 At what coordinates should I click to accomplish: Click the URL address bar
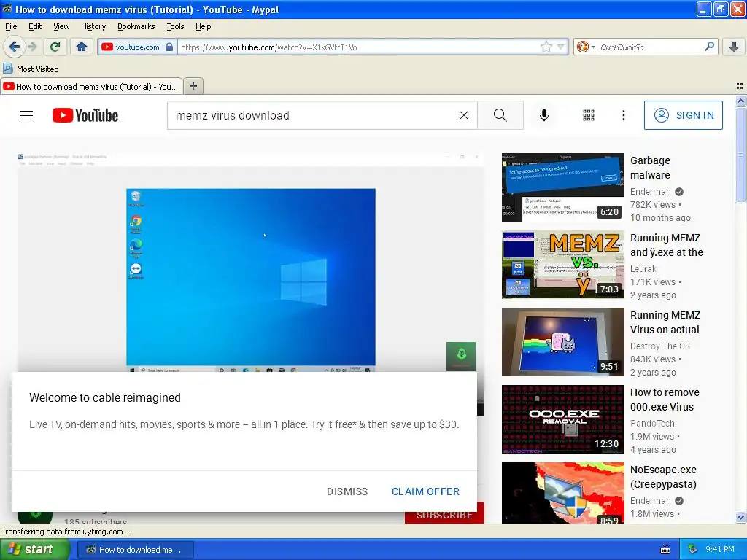[360, 47]
